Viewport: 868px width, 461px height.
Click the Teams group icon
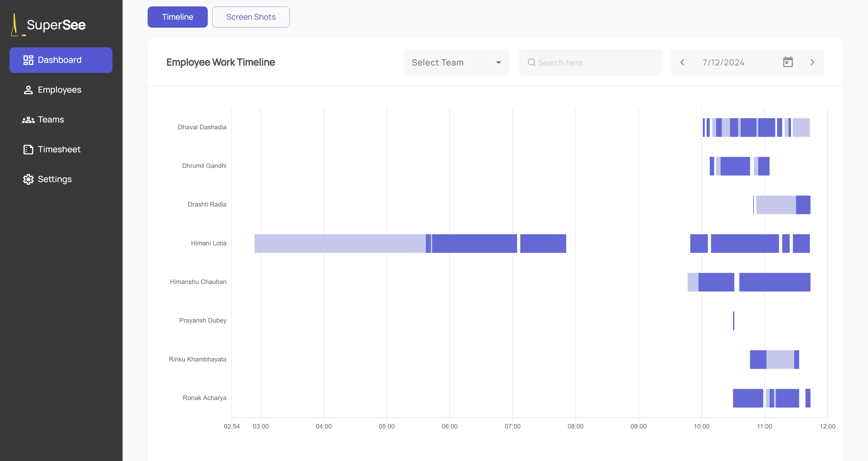28,120
